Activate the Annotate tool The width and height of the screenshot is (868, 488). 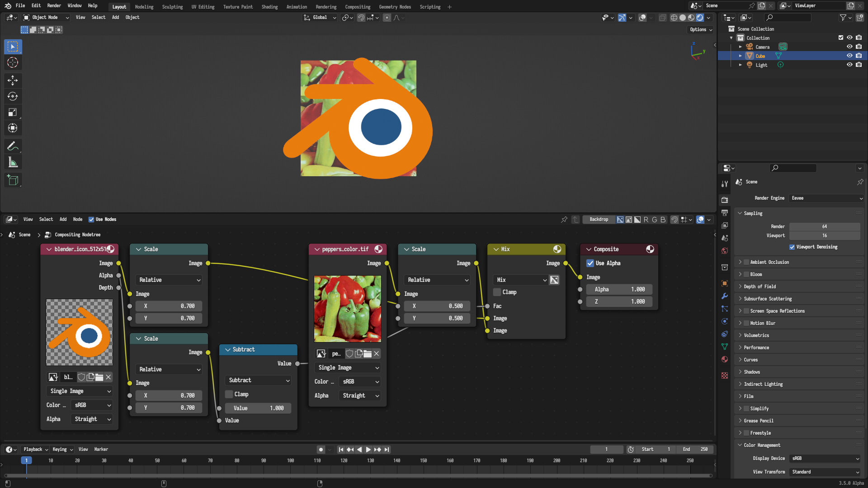point(13,145)
